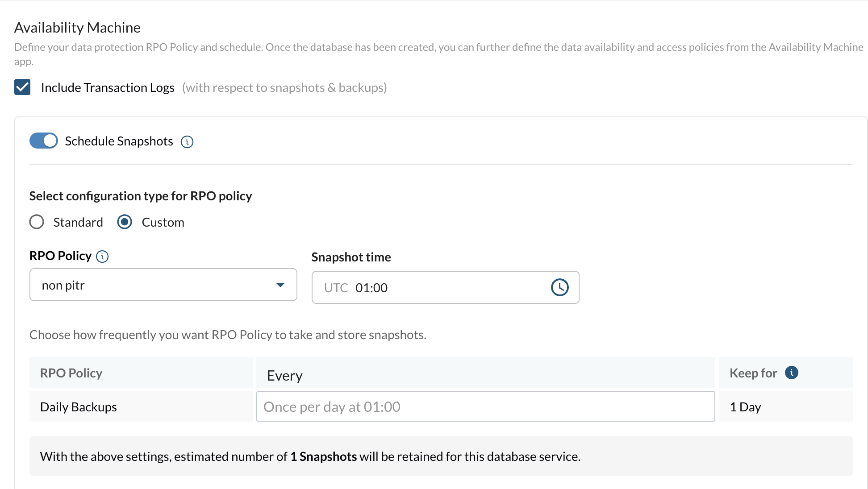Click Schedule Snapshots label text
Viewport: 868px width, 489px height.
click(119, 141)
